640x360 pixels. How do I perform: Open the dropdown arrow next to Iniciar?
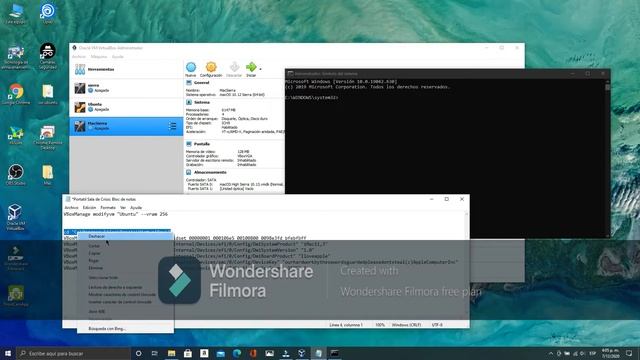tap(260, 69)
